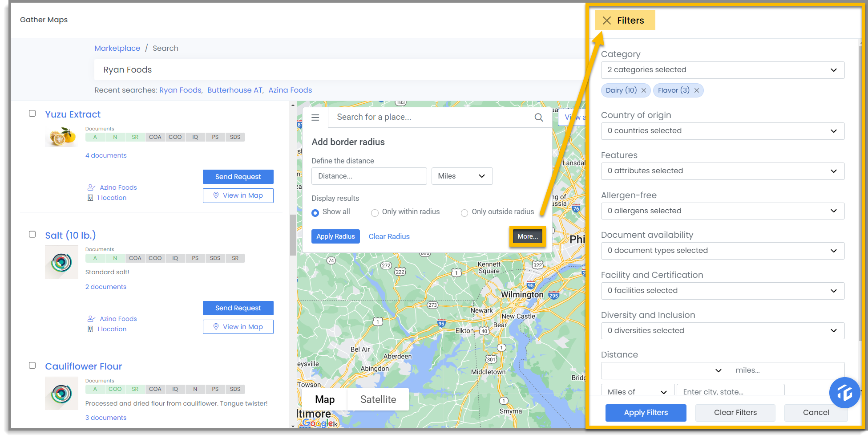The width and height of the screenshot is (868, 439).
Task: Click recent search Ryan Foods
Action: tap(180, 90)
